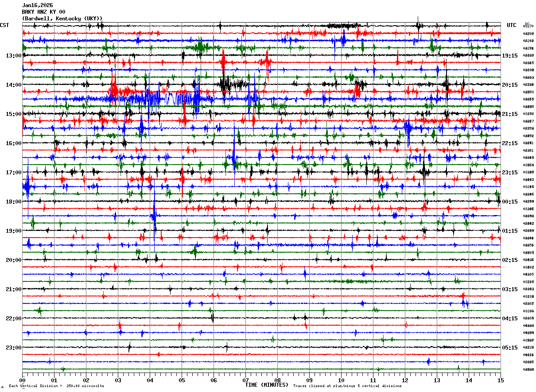
Task: Click minute 01 on the time axis
Action: tap(54, 380)
